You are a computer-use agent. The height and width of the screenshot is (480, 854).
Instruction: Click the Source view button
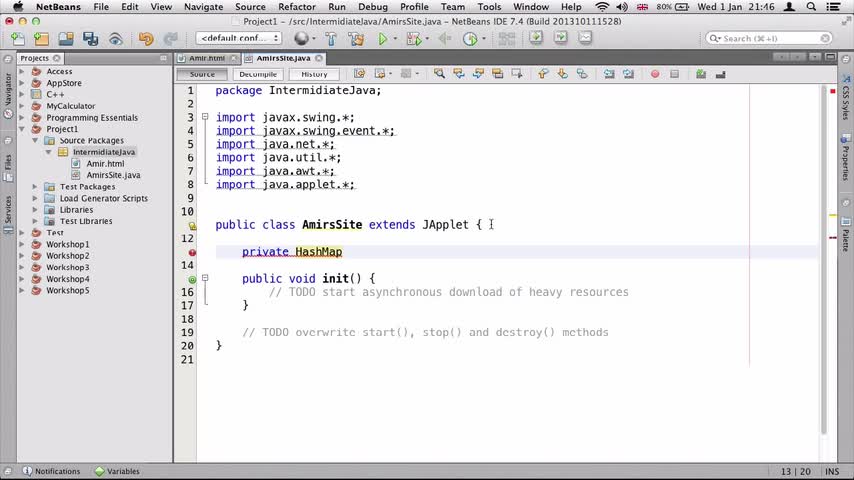point(202,74)
